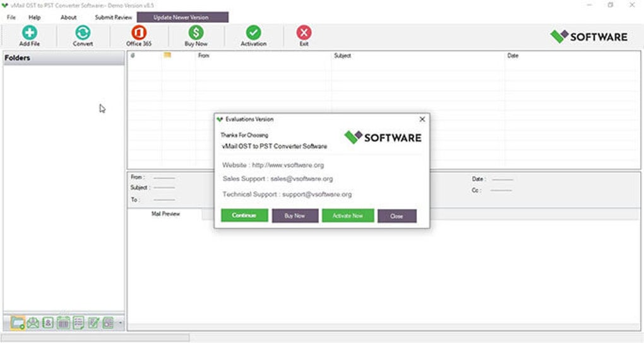
Task: Open the Help menu
Action: (x=35, y=17)
